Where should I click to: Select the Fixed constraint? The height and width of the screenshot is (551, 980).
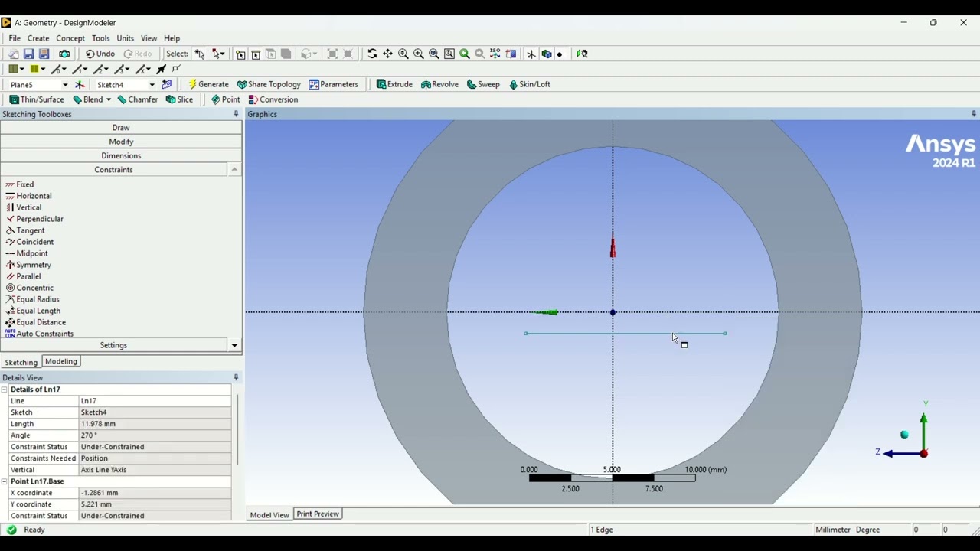(20, 184)
